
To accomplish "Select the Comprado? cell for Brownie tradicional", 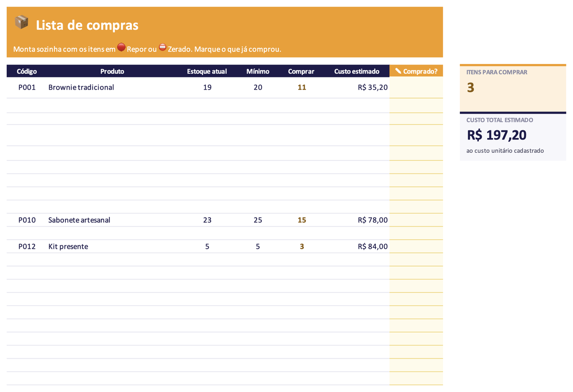I will [416, 87].
